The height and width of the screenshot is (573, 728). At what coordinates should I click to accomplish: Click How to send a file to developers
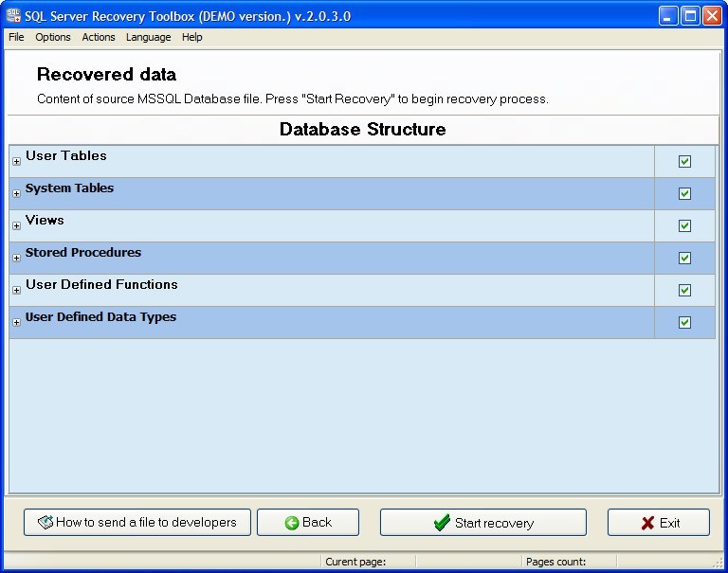pyautogui.click(x=137, y=523)
